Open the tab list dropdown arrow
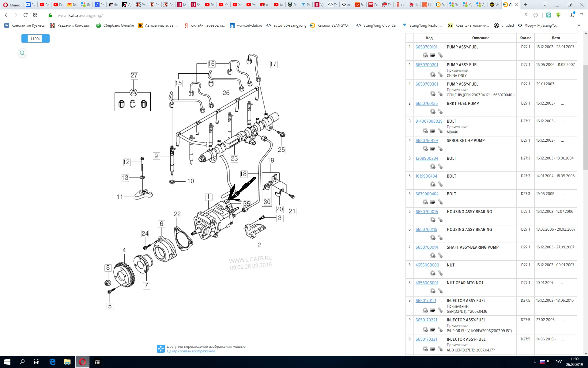The width and height of the screenshot is (588, 368). (545, 5)
